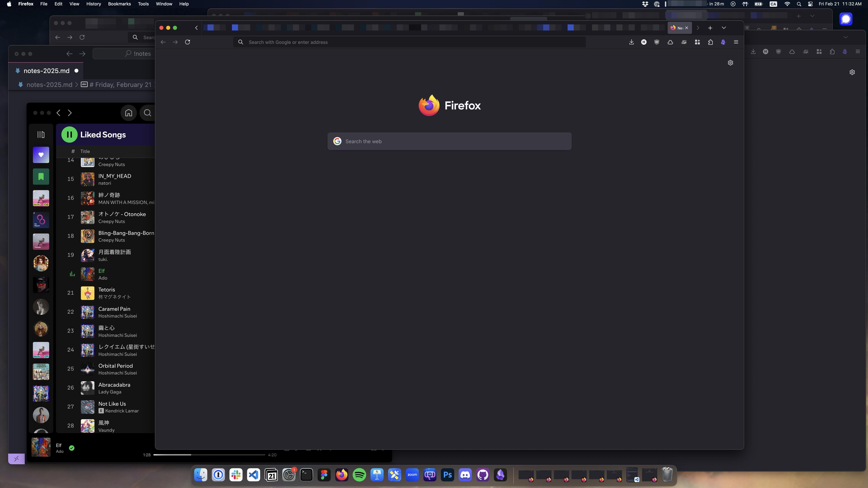Open new tab page settings gear
The width and height of the screenshot is (868, 488).
[x=730, y=63]
